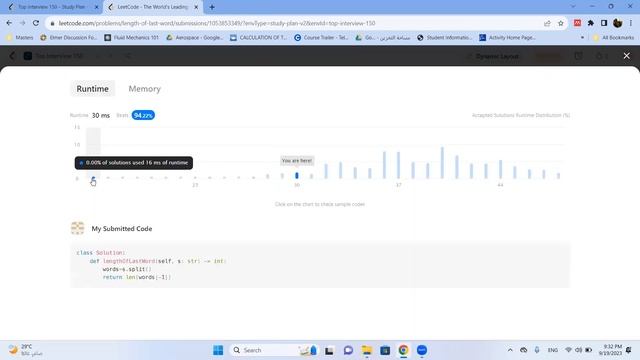Open the Chat app in the taskbar
The height and width of the screenshot is (360, 640).
[348, 350]
